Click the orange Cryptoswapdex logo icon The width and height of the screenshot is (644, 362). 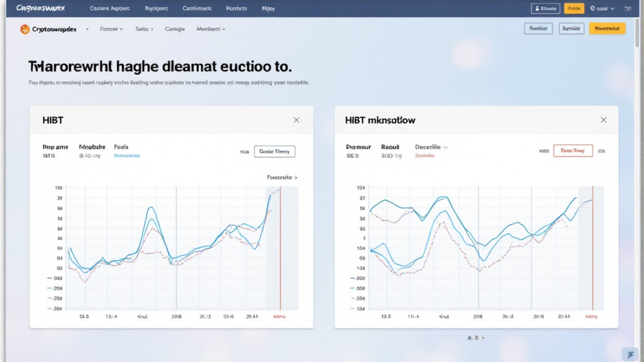point(25,29)
